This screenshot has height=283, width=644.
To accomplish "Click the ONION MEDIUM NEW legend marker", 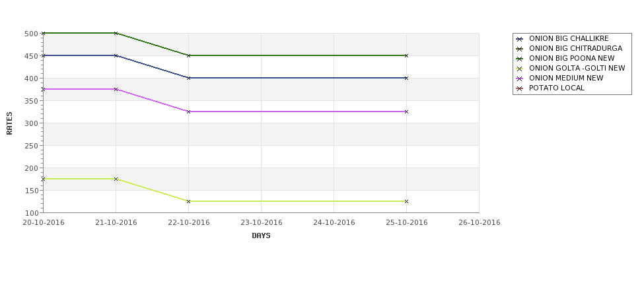I will [x=520, y=79].
